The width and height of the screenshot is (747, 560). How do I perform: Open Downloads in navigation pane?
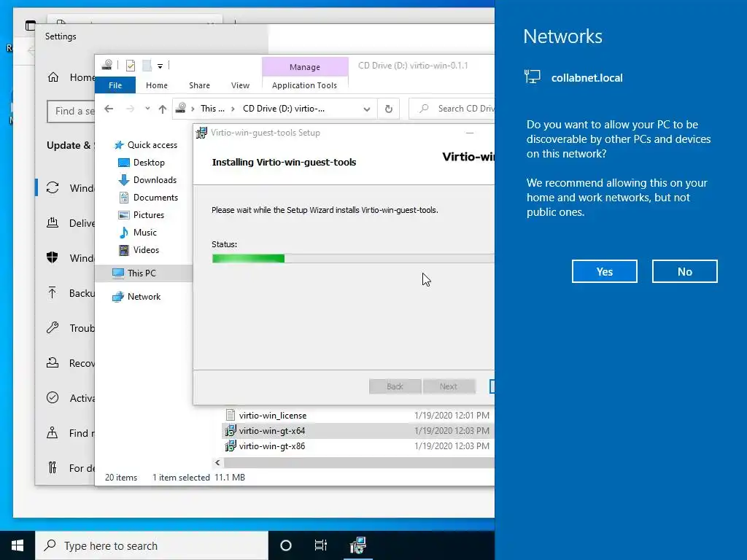click(x=147, y=180)
